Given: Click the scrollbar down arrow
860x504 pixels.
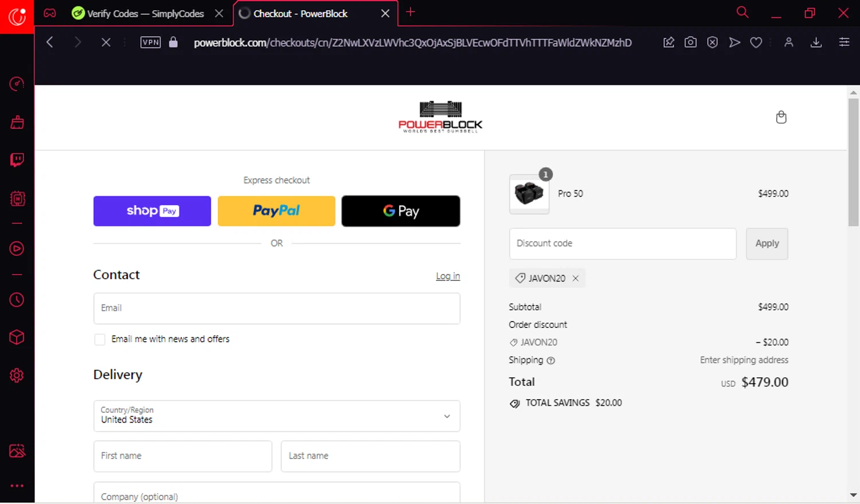Looking at the screenshot, I should (853, 495).
